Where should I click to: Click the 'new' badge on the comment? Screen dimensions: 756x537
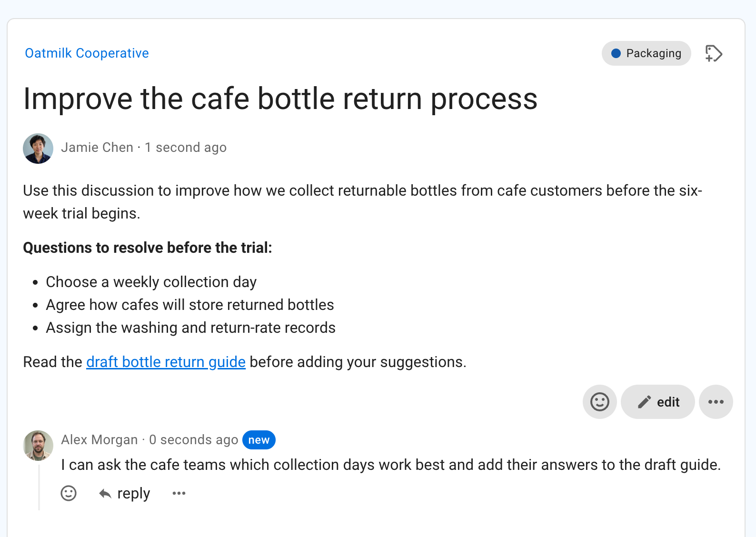point(259,440)
